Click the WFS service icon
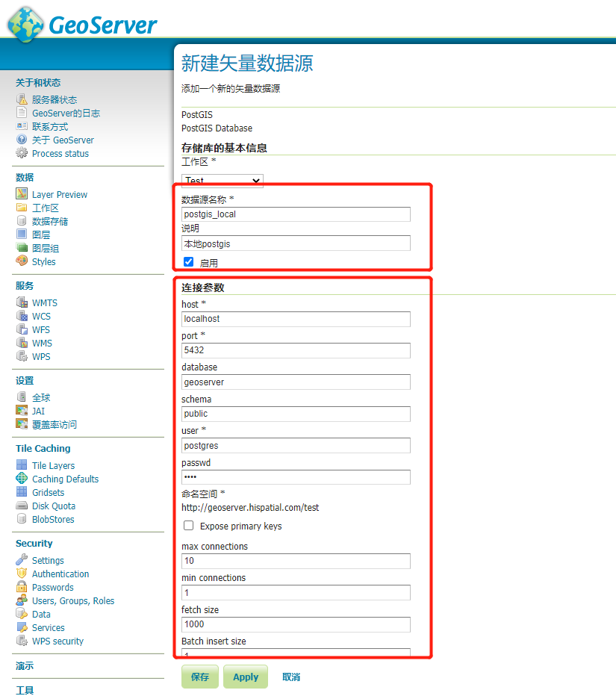This screenshot has width=616, height=696. [x=22, y=329]
